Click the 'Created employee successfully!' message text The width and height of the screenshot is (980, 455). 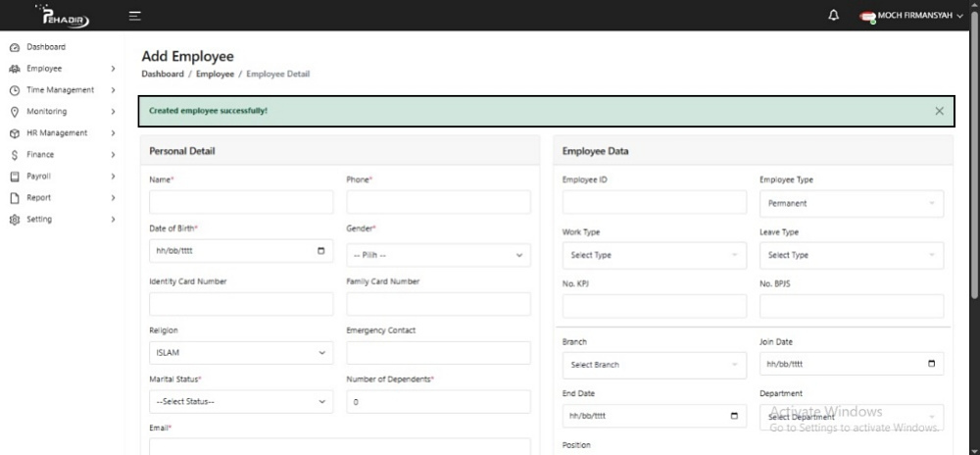tap(208, 111)
